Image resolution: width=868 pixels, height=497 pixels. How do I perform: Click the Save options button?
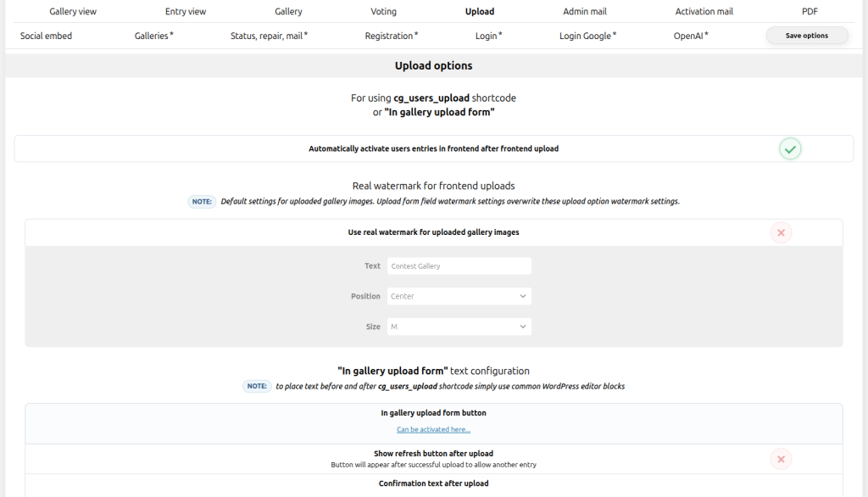[x=807, y=36]
